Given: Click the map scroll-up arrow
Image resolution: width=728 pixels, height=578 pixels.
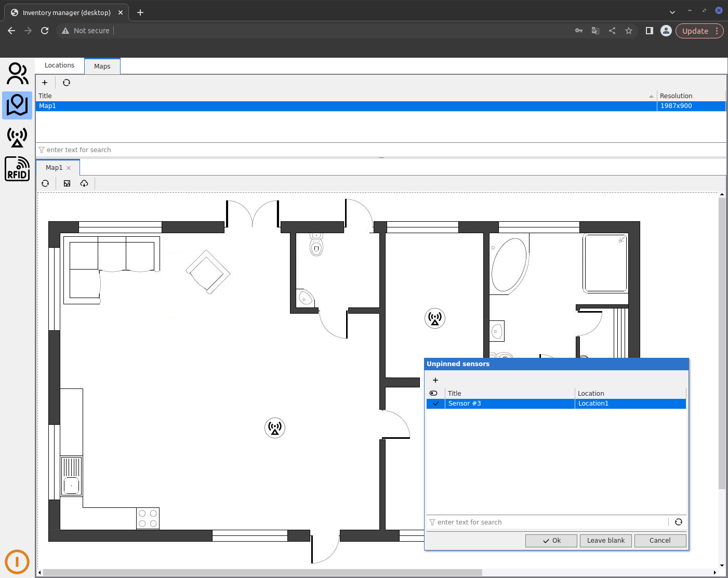Looking at the screenshot, I should [722, 195].
